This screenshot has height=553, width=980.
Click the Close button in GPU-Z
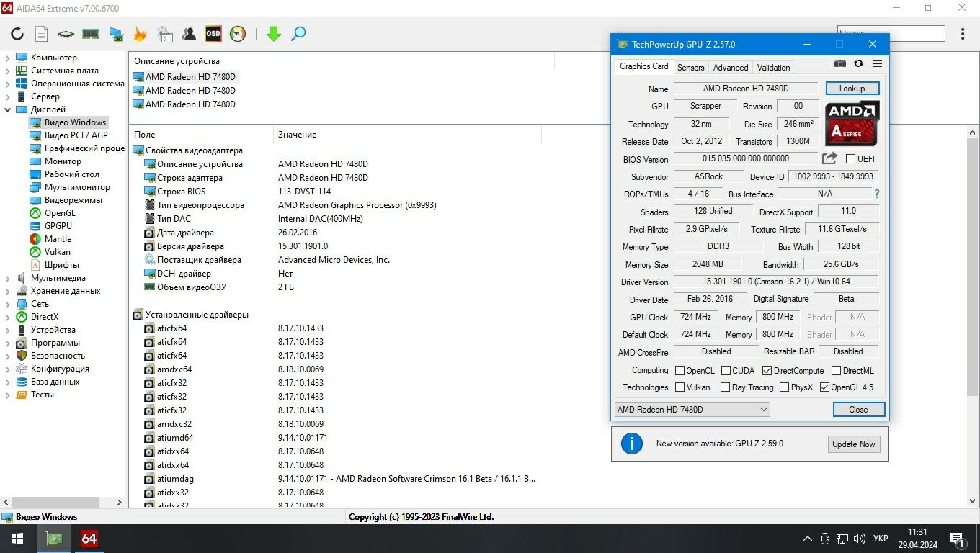858,409
